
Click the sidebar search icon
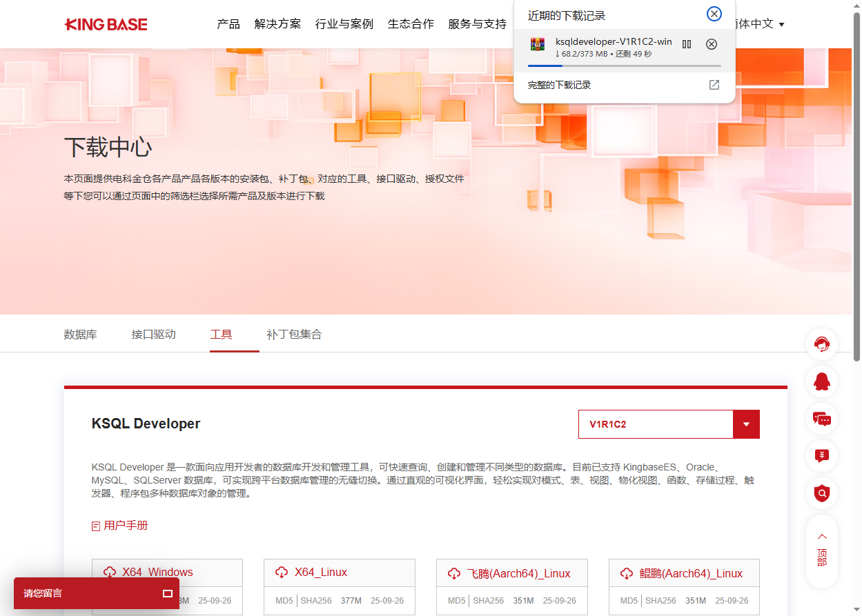pos(821,493)
